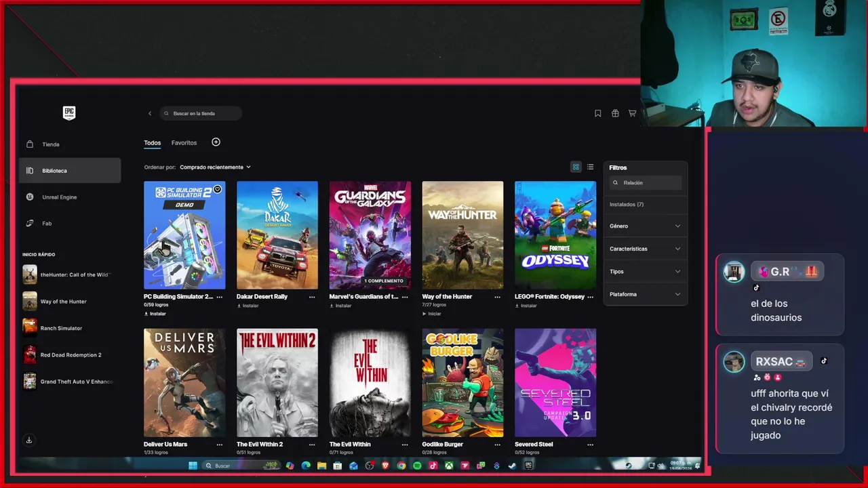Open the Guardians of the Galaxy cover art
Image resolution: width=868 pixels, height=488 pixels.
370,235
